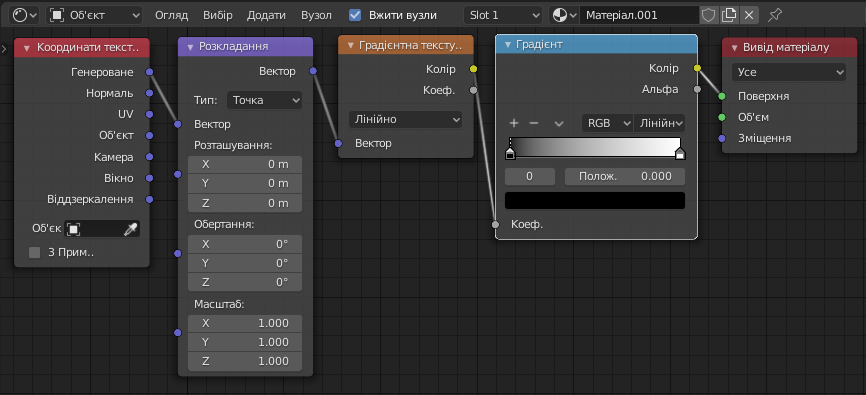Unlink material with the X icon
The width and height of the screenshot is (866, 395).
749,15
